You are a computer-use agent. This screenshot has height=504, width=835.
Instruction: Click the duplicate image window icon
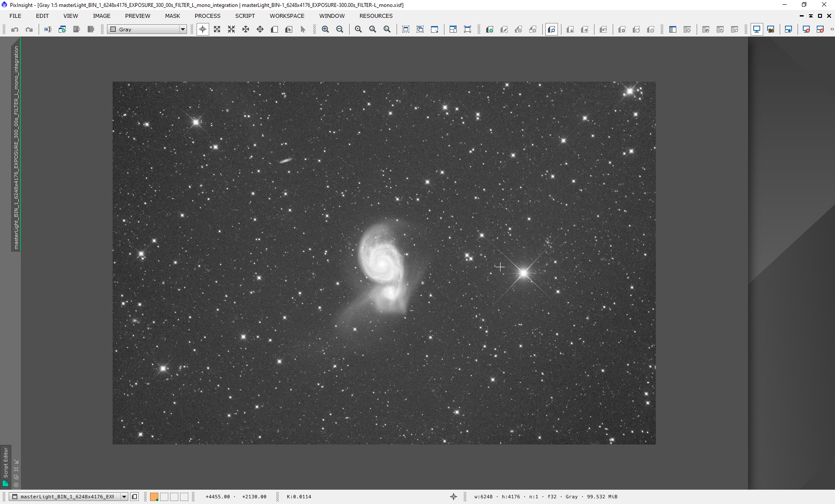point(62,30)
